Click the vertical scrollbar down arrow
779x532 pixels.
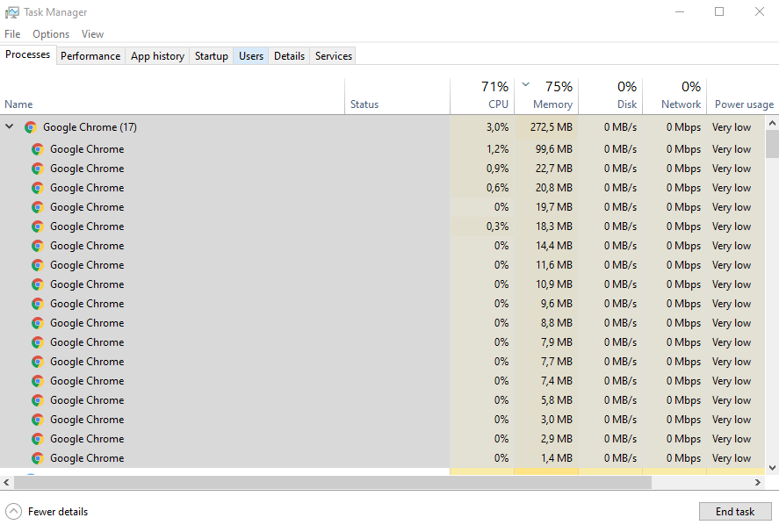tap(772, 467)
